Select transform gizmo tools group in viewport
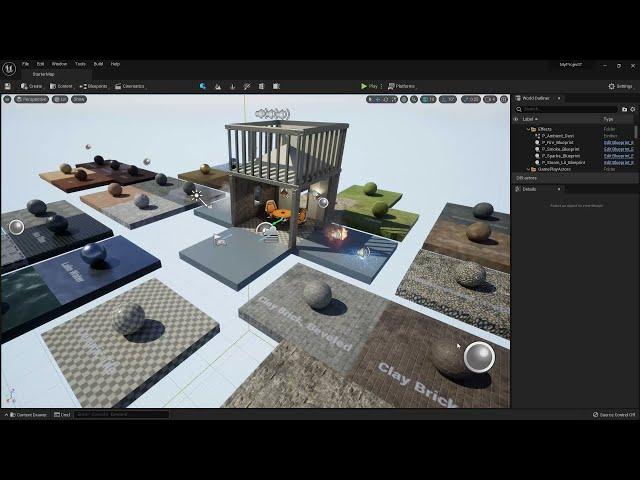This screenshot has height=480, width=640. (x=382, y=99)
